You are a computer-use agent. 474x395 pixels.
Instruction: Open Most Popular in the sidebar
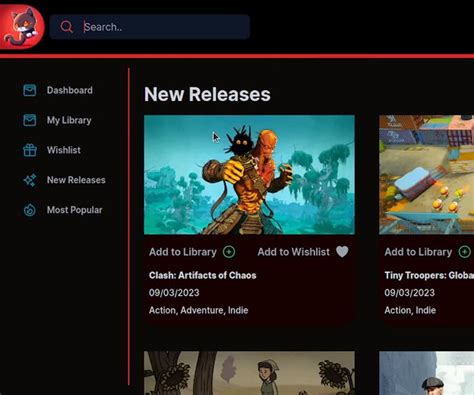[x=74, y=210]
